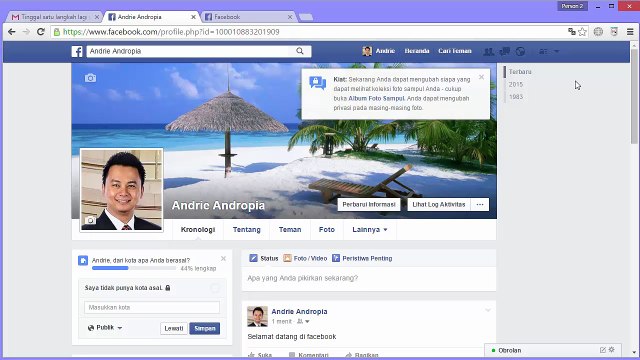Close the Gmail tab
The image size is (640, 360).
(x=97, y=17)
